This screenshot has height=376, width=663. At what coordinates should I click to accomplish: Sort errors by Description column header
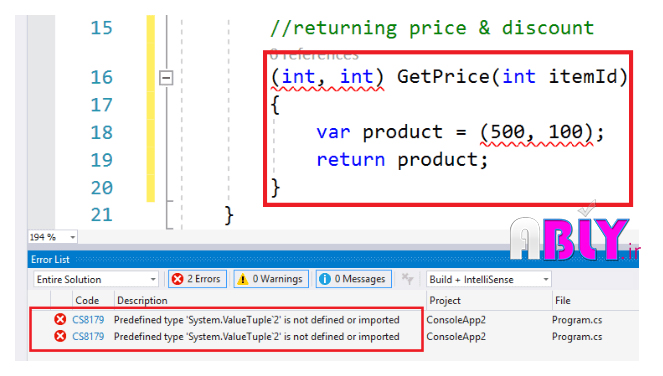pyautogui.click(x=142, y=300)
